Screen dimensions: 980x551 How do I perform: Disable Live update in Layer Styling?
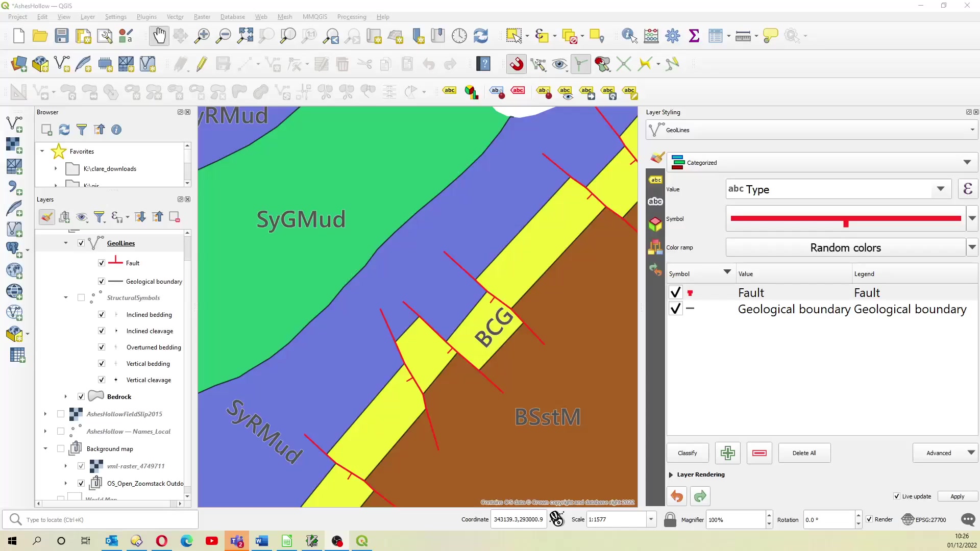[x=897, y=496]
